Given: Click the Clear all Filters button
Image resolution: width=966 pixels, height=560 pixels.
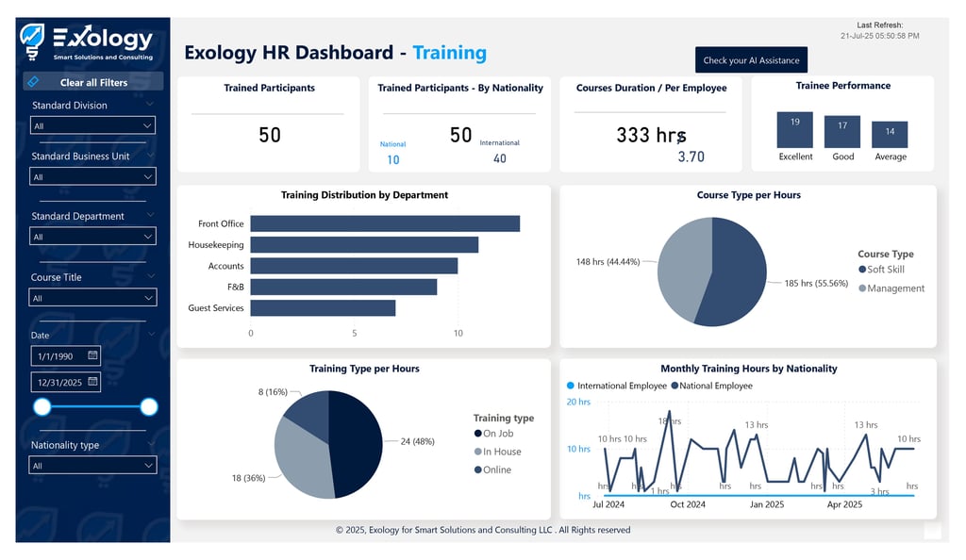Looking at the screenshot, I should [x=94, y=81].
